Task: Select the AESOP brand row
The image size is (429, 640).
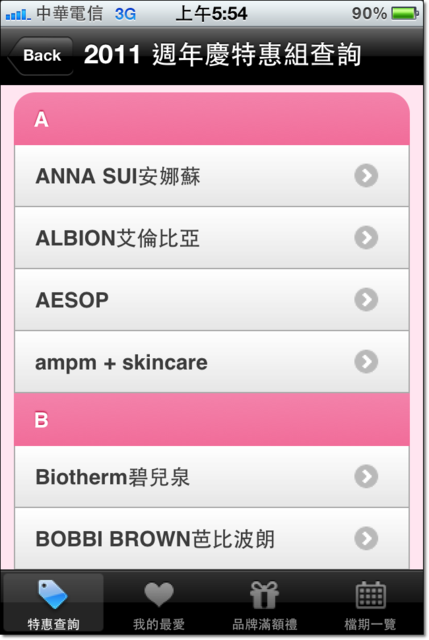Action: (212, 300)
